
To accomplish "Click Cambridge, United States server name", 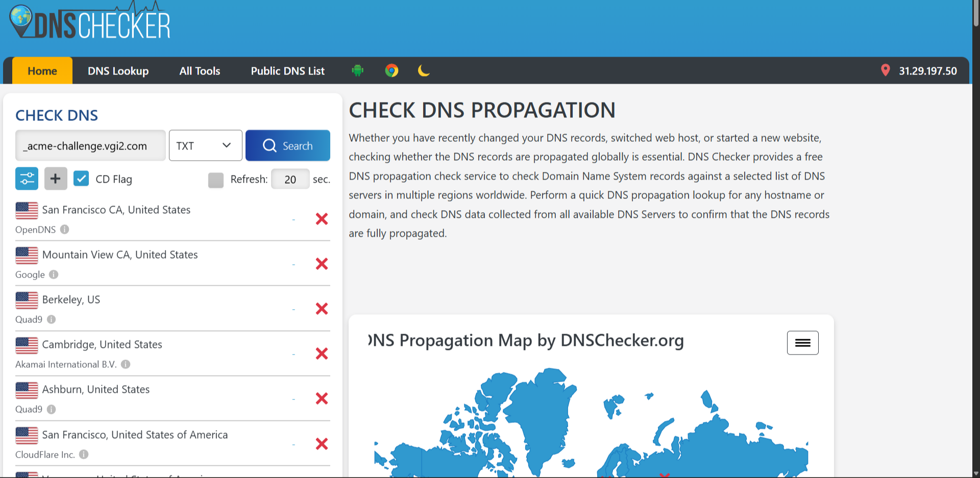I will tap(102, 344).
